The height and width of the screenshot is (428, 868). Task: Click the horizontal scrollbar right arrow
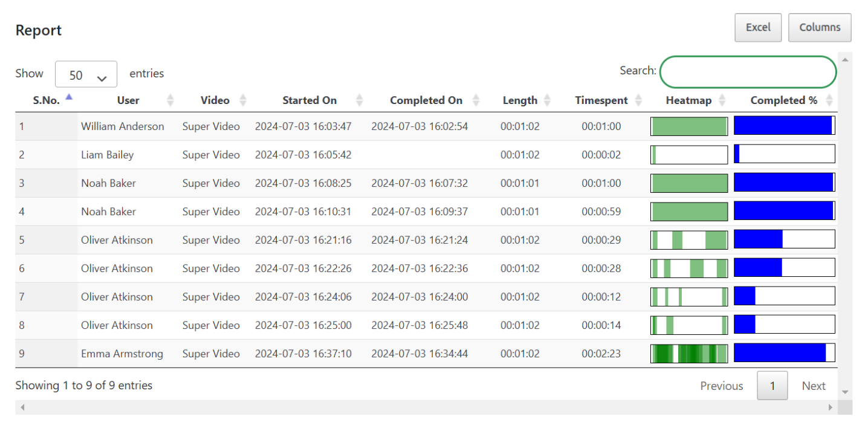[831, 407]
